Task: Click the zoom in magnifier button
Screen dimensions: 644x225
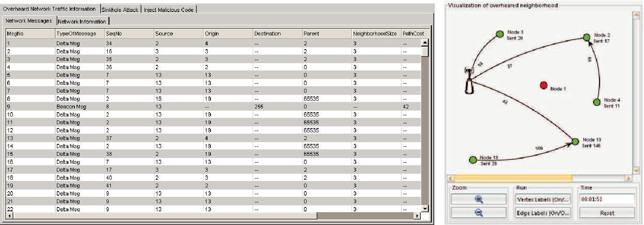Action: (479, 199)
